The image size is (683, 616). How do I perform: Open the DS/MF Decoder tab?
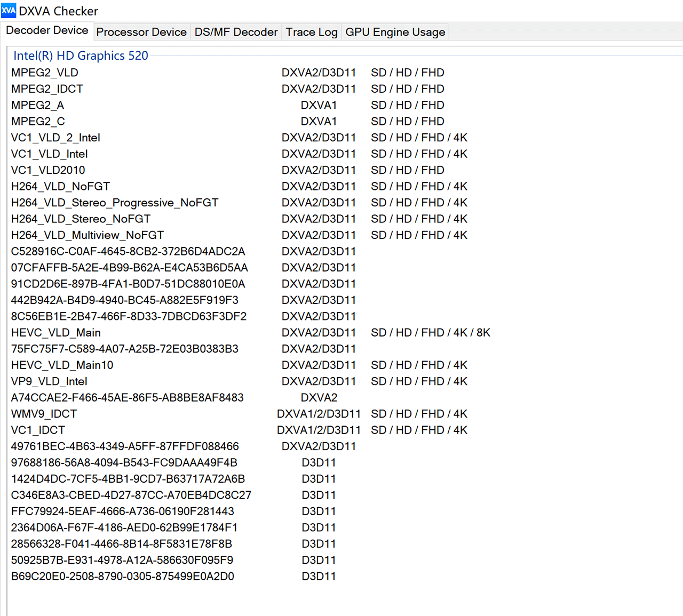pos(236,32)
